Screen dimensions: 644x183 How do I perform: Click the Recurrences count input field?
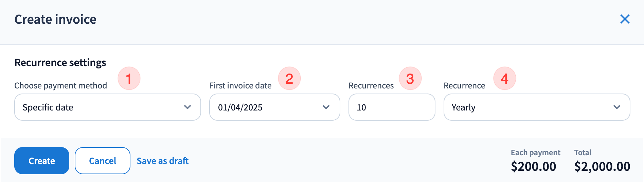392,107
